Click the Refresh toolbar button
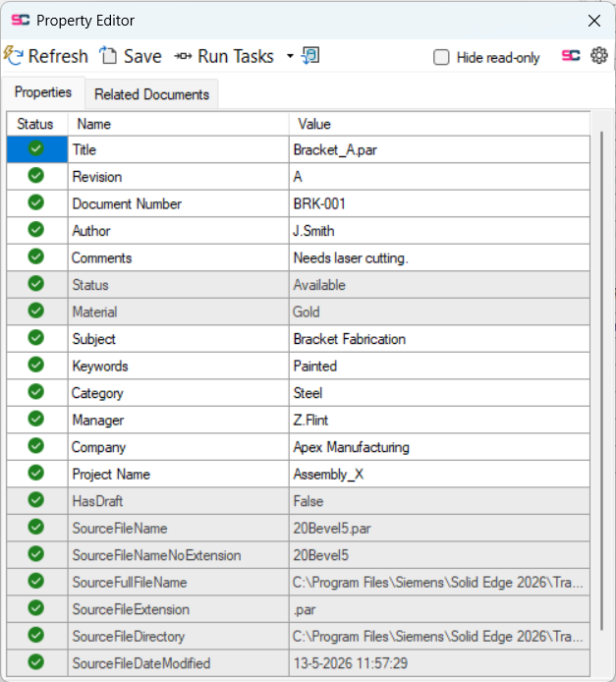This screenshot has width=616, height=682. pos(45,56)
